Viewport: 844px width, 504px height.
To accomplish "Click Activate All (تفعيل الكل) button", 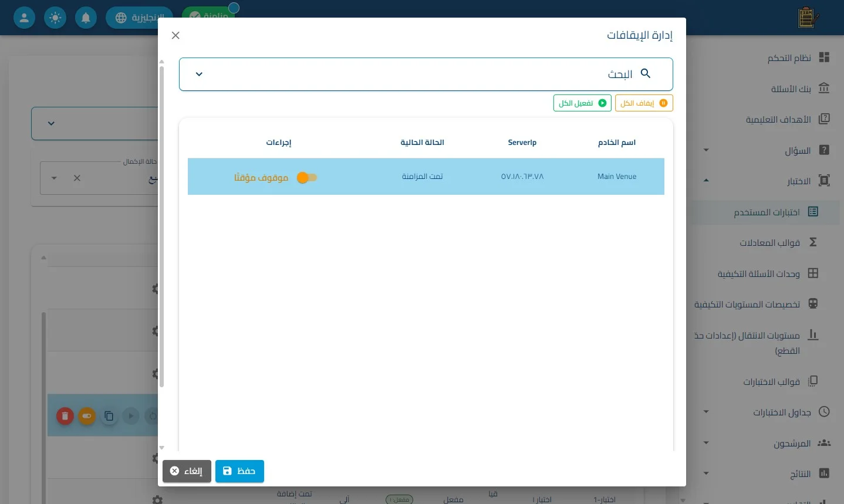I will point(582,103).
